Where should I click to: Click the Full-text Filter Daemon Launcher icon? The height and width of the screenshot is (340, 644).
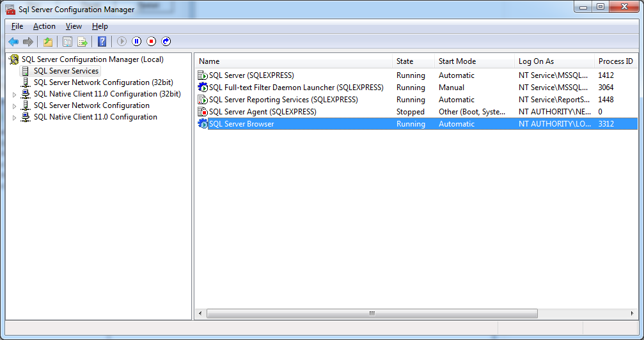coord(203,88)
